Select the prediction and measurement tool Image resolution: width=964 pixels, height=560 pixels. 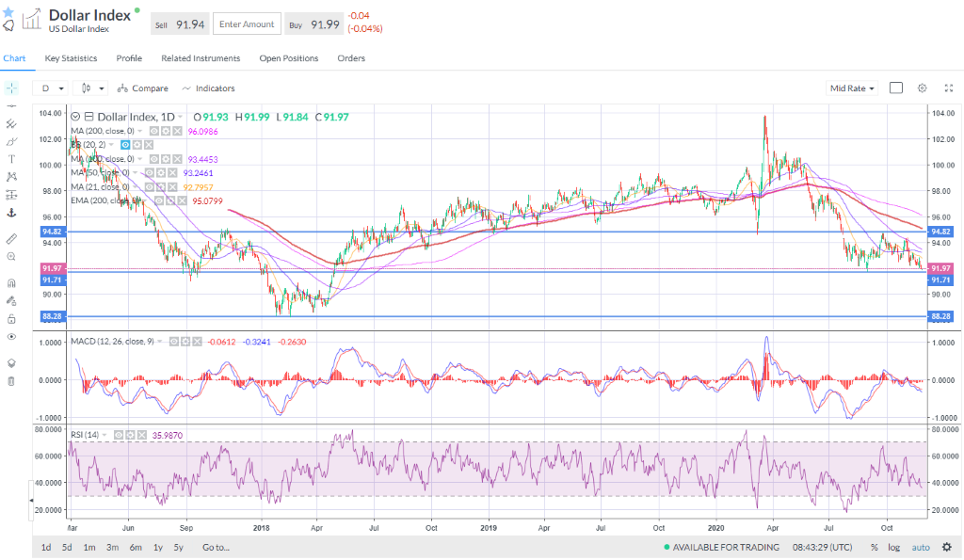(11, 195)
